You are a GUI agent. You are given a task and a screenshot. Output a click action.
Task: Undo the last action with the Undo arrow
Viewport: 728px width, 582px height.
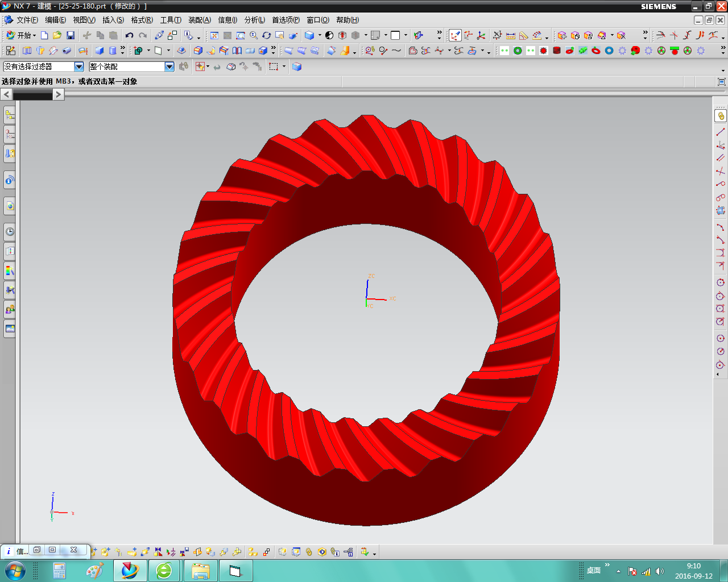pos(130,35)
